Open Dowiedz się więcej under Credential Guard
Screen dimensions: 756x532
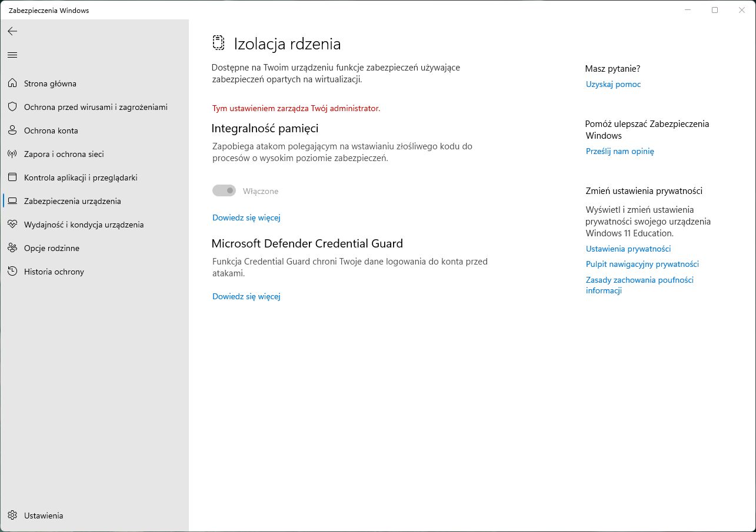click(246, 296)
